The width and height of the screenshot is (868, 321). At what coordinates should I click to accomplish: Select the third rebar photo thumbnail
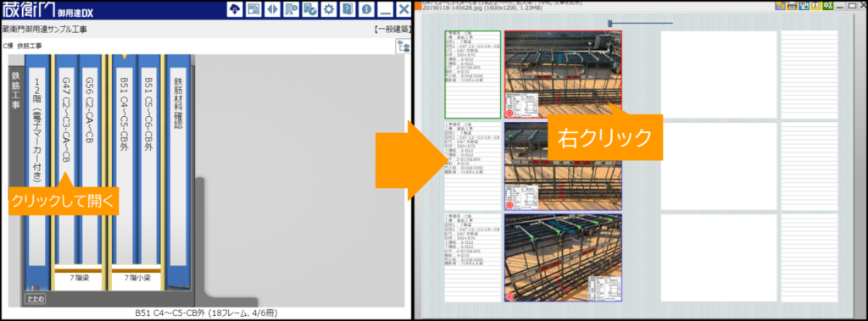pos(563,257)
